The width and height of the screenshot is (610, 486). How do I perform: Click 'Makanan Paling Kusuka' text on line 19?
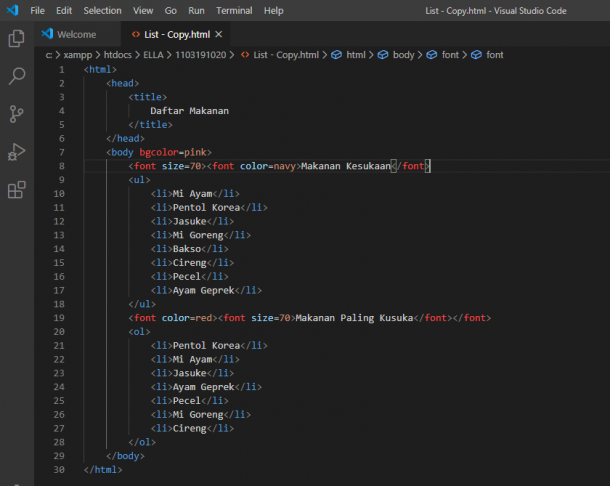click(354, 318)
